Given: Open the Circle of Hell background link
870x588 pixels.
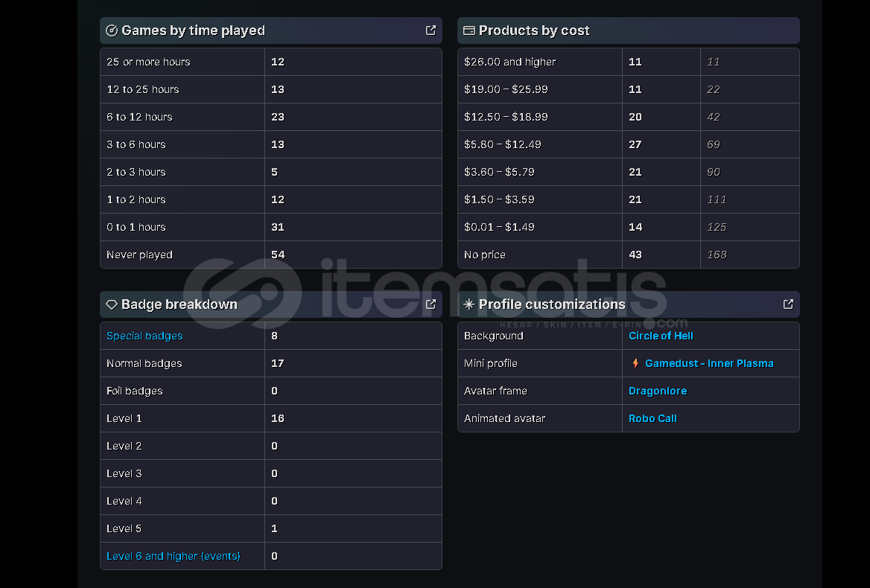Looking at the screenshot, I should point(661,336).
